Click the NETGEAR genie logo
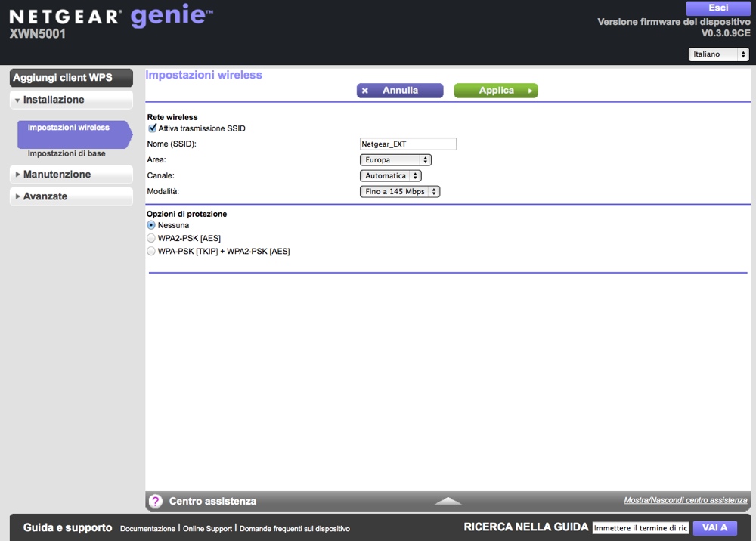This screenshot has width=756, height=541. coord(111,15)
